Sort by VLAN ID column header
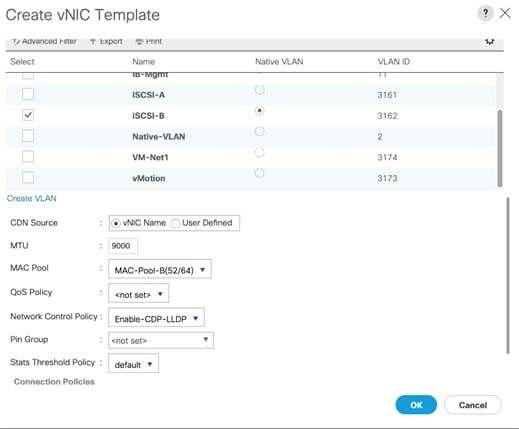The image size is (519, 429). pos(394,62)
